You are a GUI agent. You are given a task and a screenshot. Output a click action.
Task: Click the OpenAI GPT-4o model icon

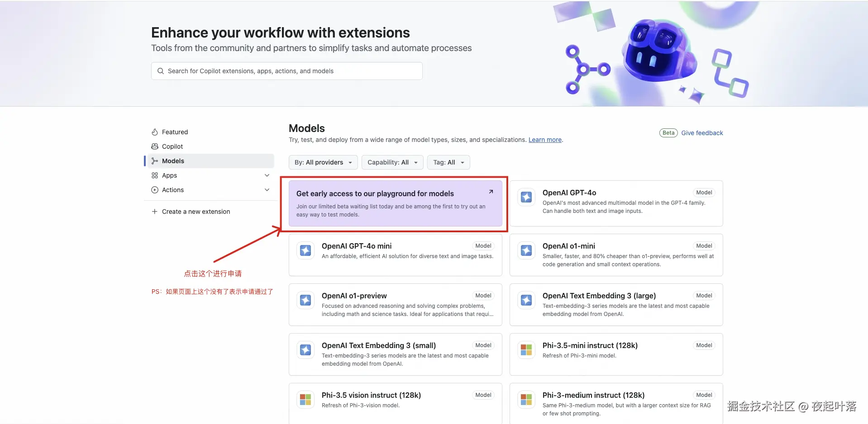tap(526, 197)
